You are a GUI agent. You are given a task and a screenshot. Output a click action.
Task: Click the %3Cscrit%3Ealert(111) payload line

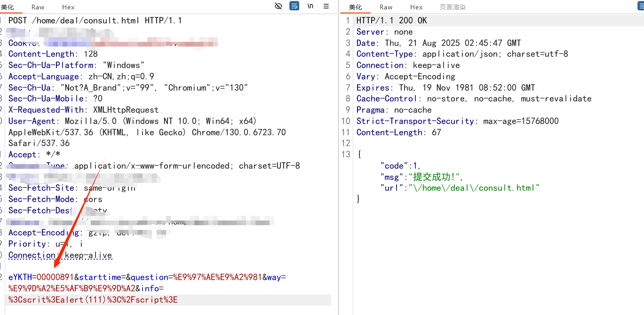[x=93, y=300]
